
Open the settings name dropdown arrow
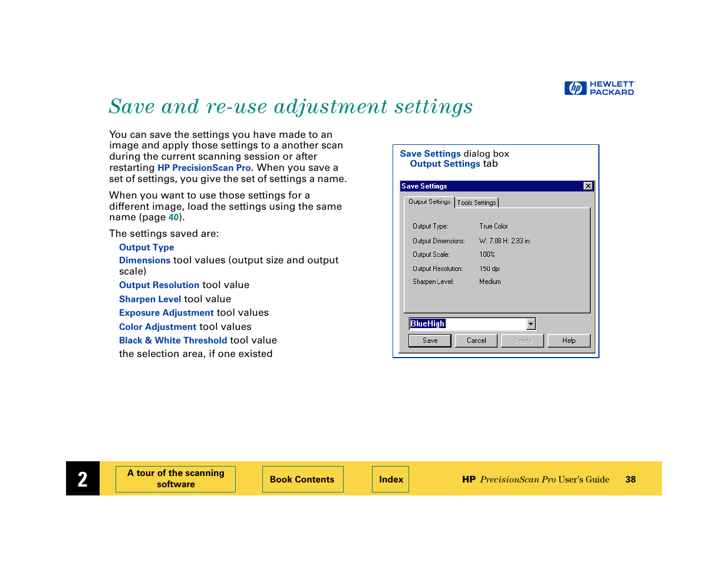point(531,324)
